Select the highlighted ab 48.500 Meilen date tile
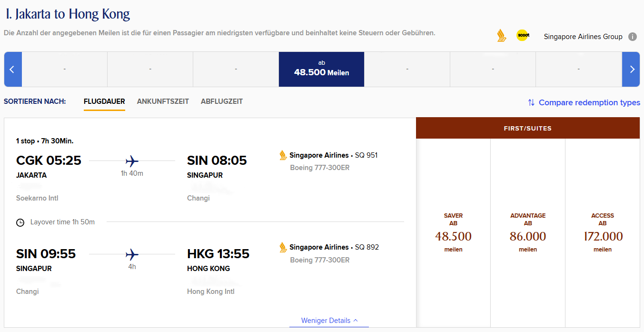Viewport: 644px width, 332px height. [x=321, y=69]
